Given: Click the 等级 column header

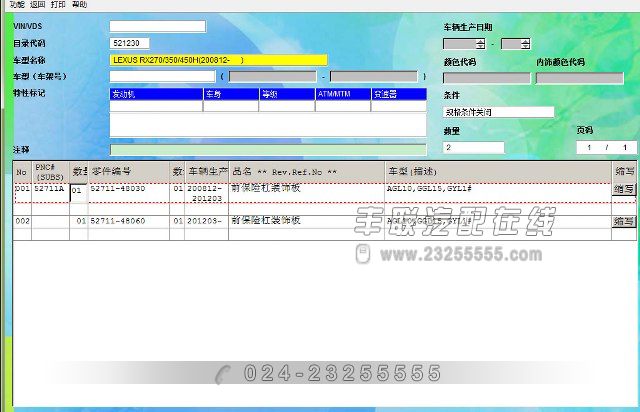Looking at the screenshot, I should [x=287, y=94].
